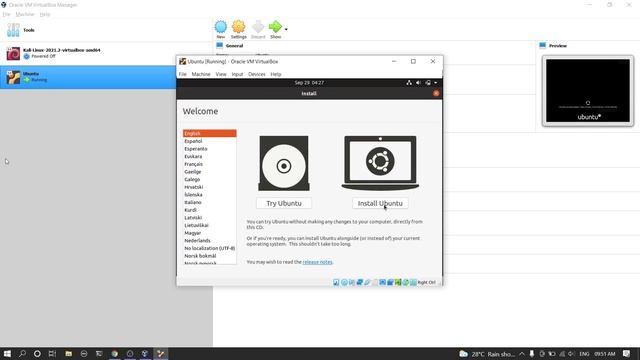Open Settings in VirtualBox Manager toolbar
Viewport: 640px width, 360px height.
239,29
